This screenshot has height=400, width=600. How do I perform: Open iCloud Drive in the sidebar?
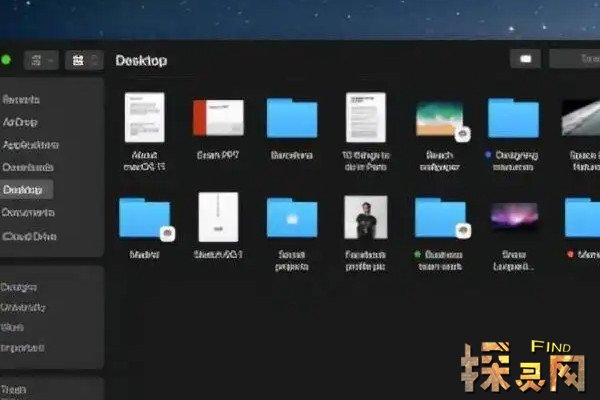tap(30, 236)
